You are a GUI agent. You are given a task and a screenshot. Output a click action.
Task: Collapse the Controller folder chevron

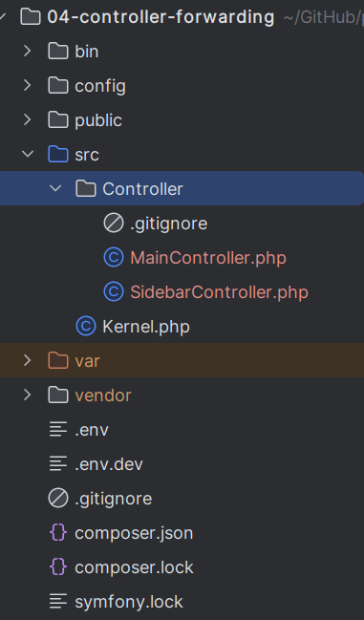click(x=55, y=188)
